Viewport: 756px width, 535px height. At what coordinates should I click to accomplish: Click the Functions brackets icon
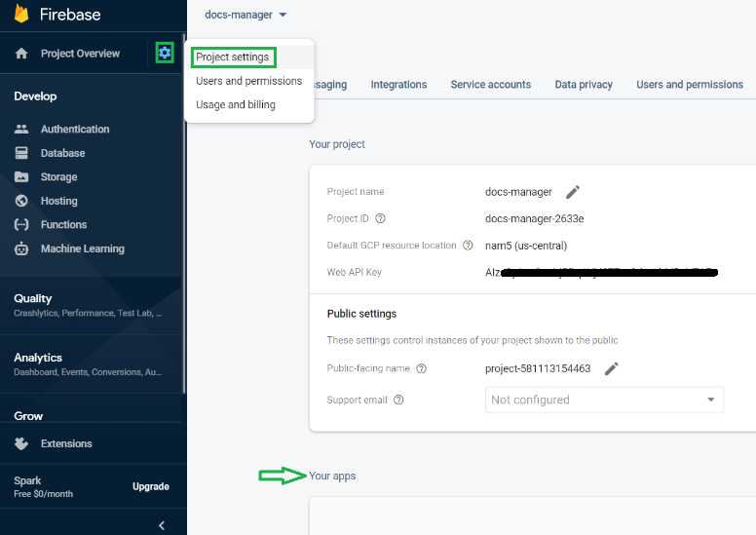pyautogui.click(x=21, y=224)
